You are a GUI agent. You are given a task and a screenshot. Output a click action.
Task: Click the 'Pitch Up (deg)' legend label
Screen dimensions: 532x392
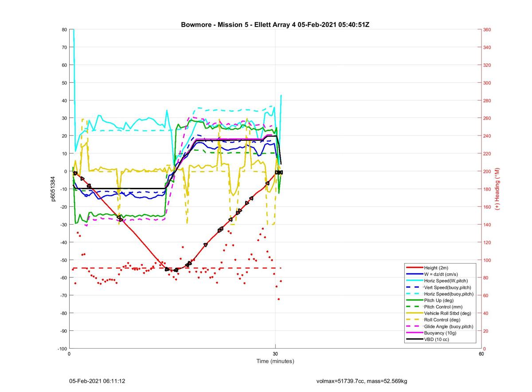[x=439, y=300]
